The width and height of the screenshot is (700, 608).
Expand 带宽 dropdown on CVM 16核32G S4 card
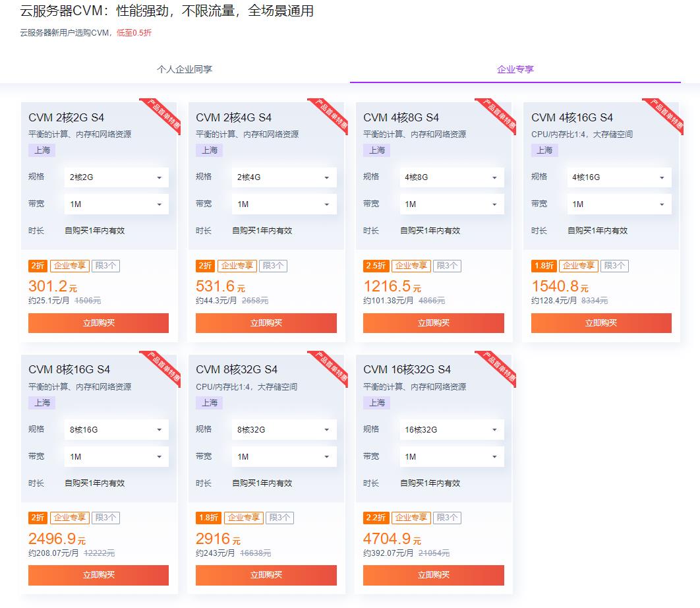[x=452, y=456]
